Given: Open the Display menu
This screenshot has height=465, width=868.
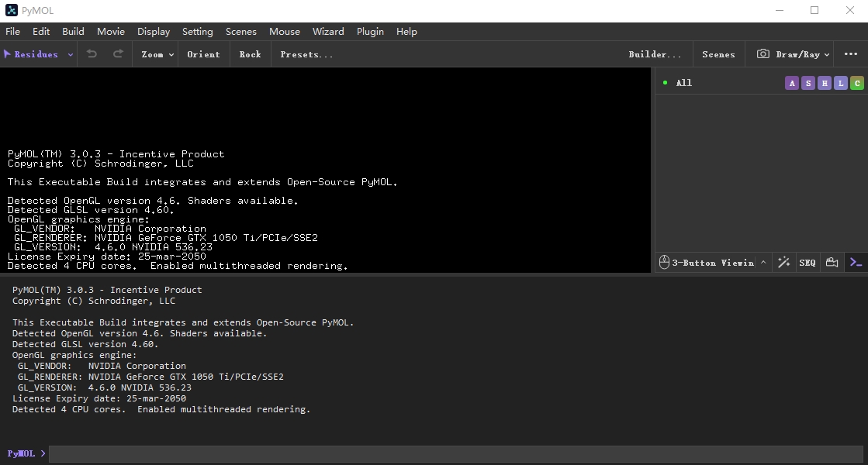Looking at the screenshot, I should pos(154,32).
